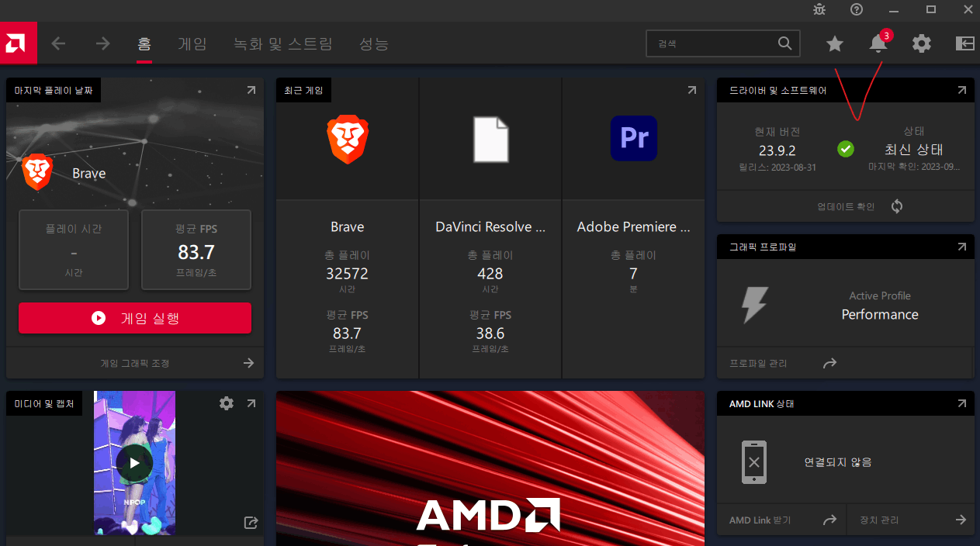The image size is (980, 546).
Task: Open the 녹화 및 스트림 tab
Action: tap(283, 43)
